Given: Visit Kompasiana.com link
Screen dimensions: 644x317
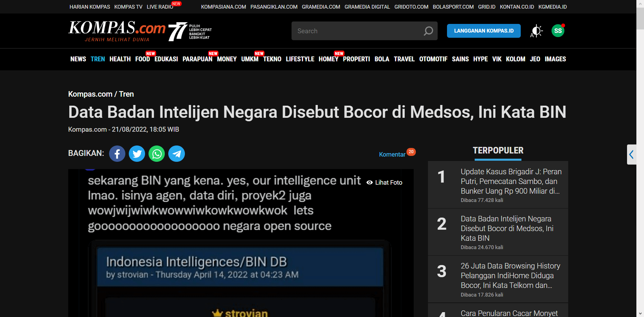Looking at the screenshot, I should 224,7.
